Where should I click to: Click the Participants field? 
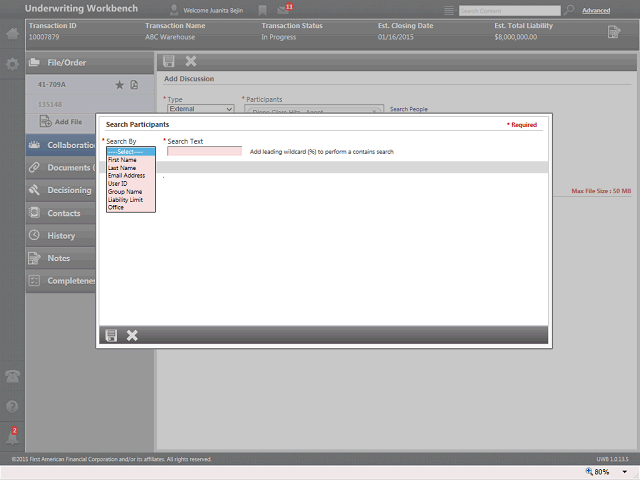pos(314,109)
